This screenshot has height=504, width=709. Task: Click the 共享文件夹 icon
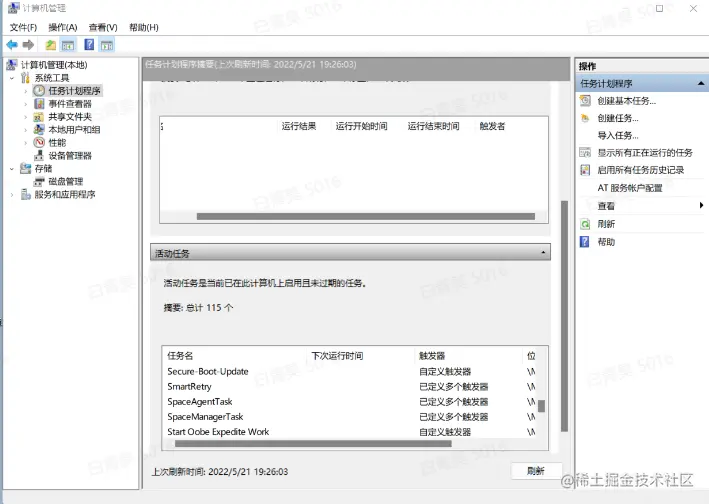pos(39,117)
